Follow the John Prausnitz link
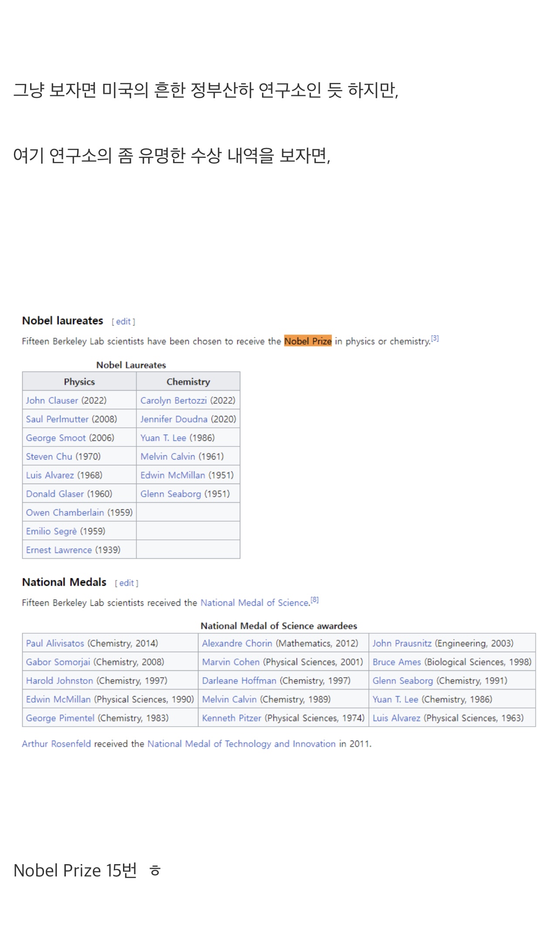The height and width of the screenshot is (944, 560). (402, 643)
